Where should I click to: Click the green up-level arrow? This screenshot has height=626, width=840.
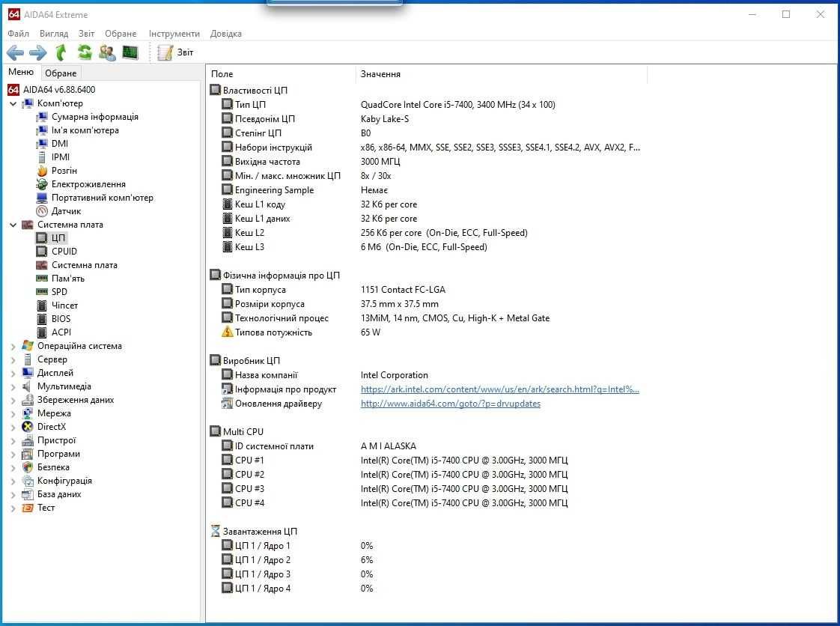(61, 52)
